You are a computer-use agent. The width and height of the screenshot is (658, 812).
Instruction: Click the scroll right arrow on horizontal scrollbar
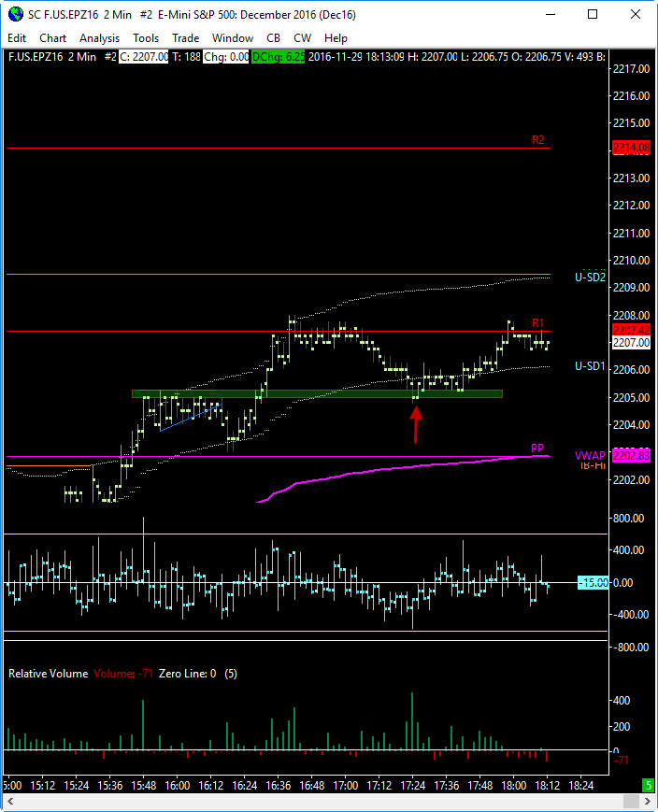[x=648, y=802]
